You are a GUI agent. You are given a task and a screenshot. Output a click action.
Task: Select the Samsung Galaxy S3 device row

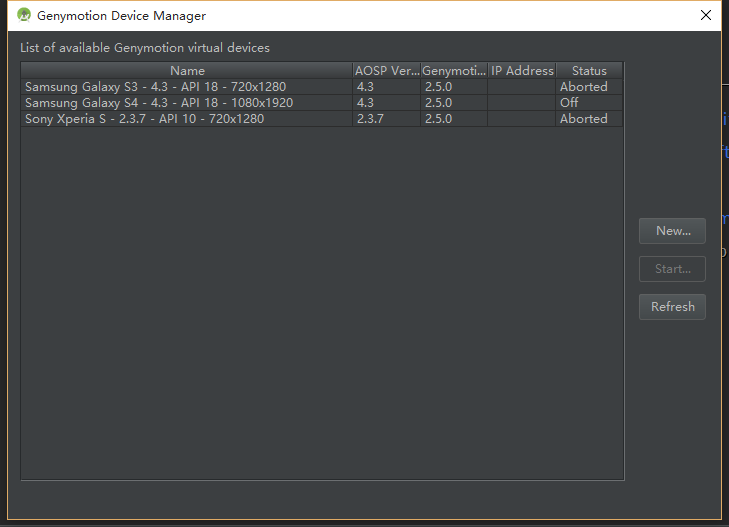(322, 87)
